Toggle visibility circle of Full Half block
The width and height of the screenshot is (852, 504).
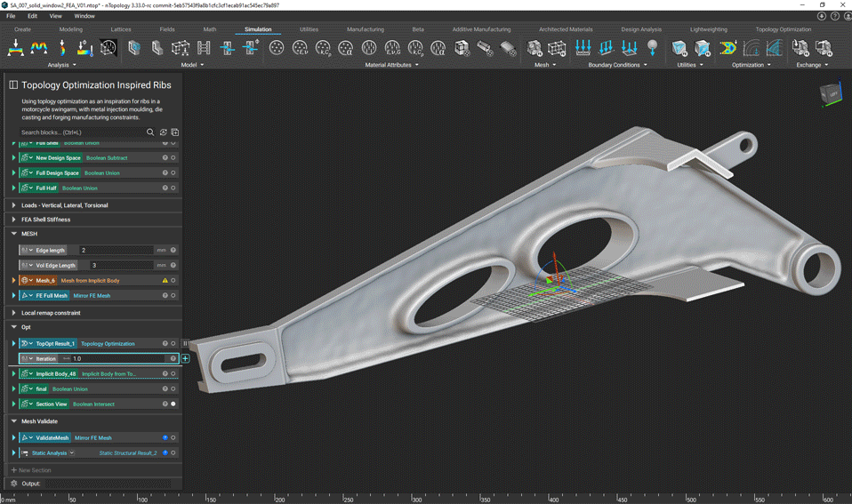pos(173,188)
